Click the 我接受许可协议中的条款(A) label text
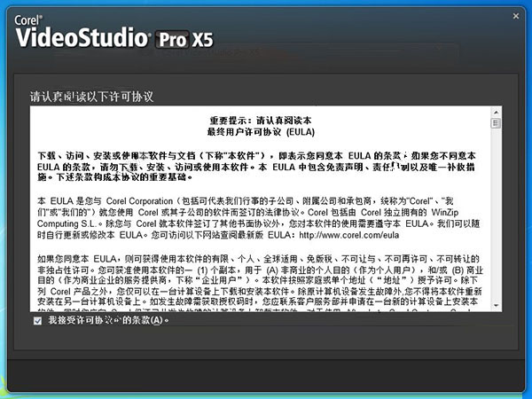This screenshot has height=399, width=532. tap(108, 320)
